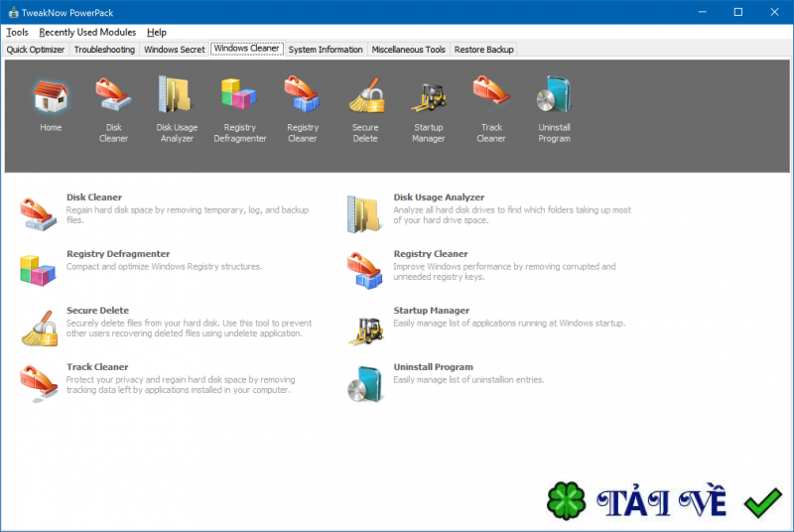Screen dimensions: 794x532
Task: Click the Disk Cleaner heading link
Action: point(94,198)
